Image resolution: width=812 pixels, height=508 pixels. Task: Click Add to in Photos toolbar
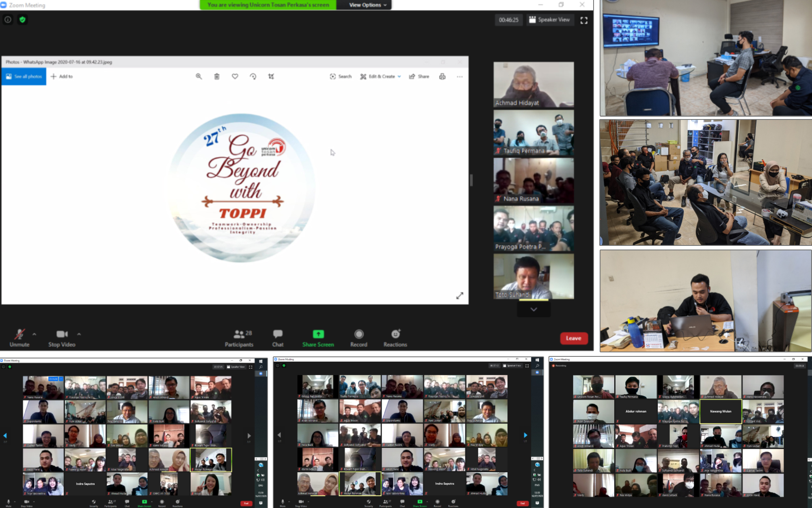coord(62,76)
